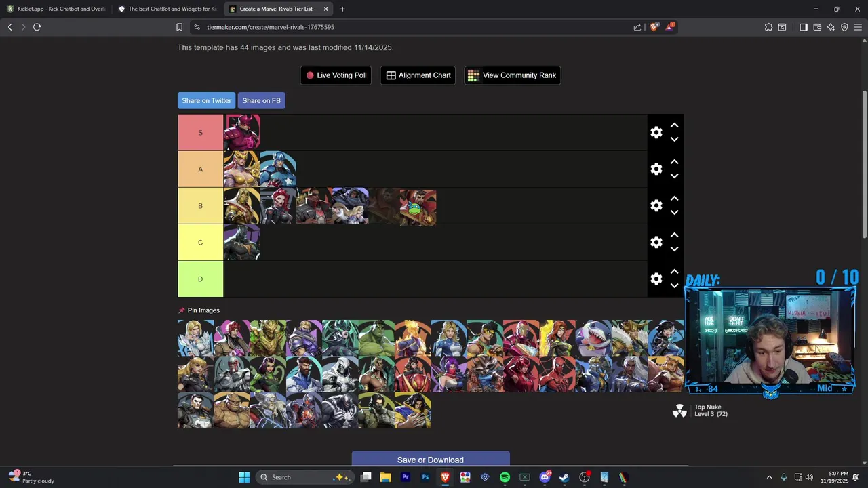
Task: Move A tier row down with chevron
Action: click(674, 176)
